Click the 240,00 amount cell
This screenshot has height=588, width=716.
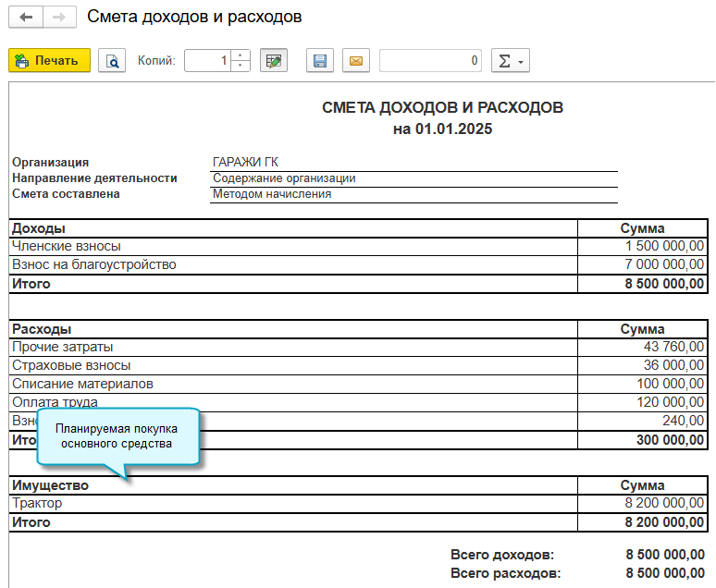coord(643,421)
